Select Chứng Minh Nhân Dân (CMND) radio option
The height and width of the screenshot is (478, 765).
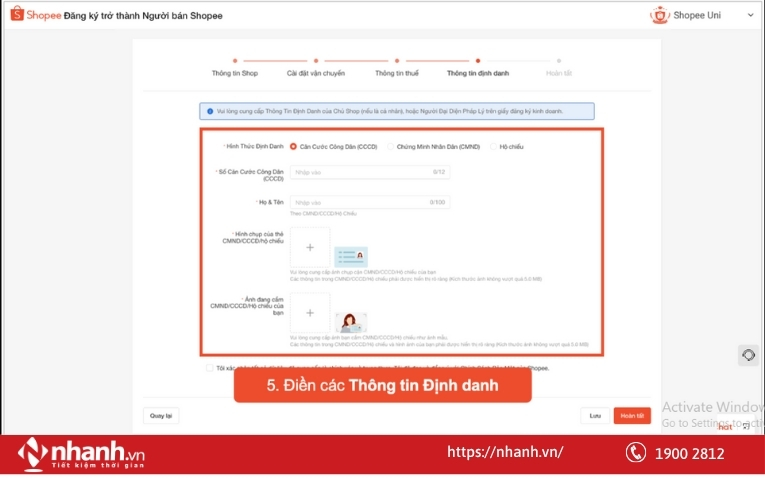[x=390, y=146]
